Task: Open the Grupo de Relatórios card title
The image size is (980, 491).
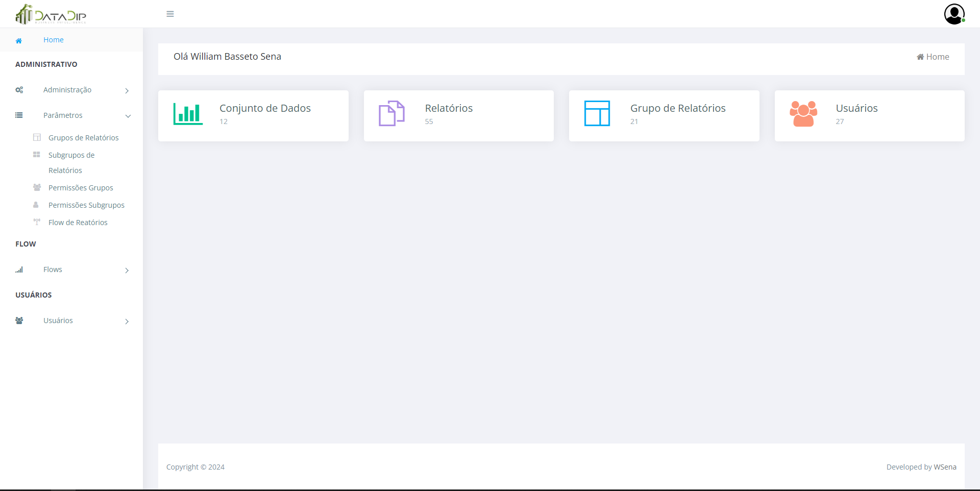Action: click(x=678, y=108)
